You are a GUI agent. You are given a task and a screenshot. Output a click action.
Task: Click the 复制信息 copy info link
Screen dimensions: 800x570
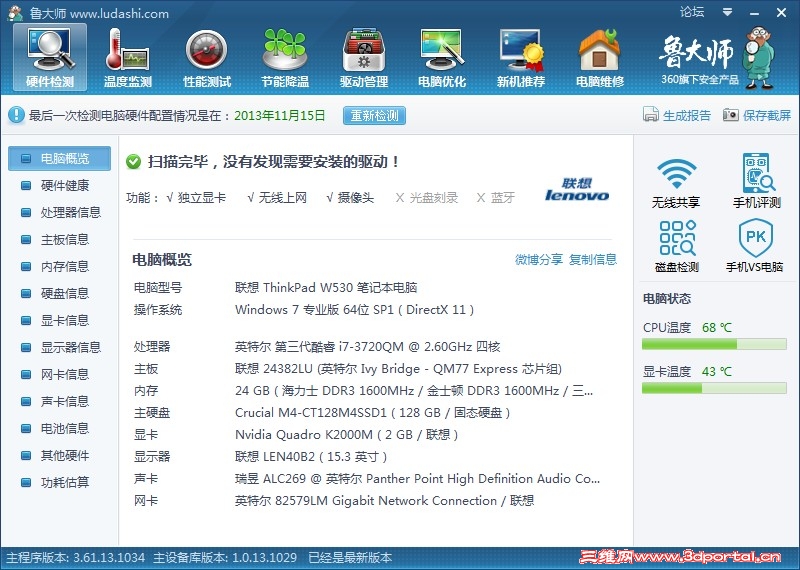pos(593,259)
